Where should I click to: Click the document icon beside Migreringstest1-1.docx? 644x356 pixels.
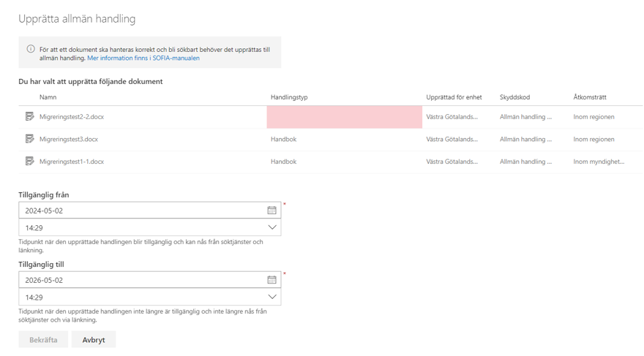click(x=29, y=162)
